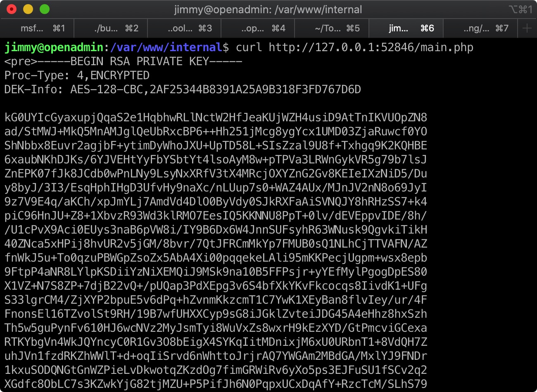Click the key line starting uhJVn1fzdRKZhWWlT
The image size is (537, 392).
(x=216, y=356)
